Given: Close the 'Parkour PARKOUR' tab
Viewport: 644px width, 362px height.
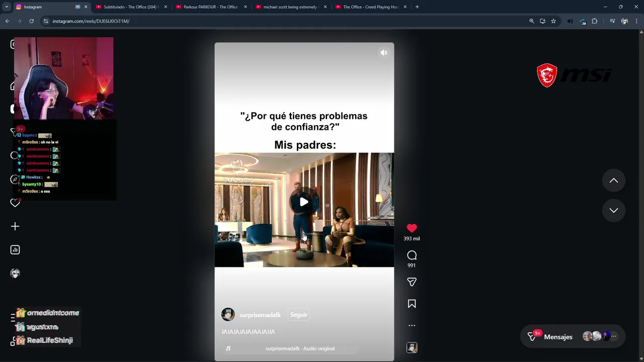Looking at the screenshot, I should (x=246, y=7).
